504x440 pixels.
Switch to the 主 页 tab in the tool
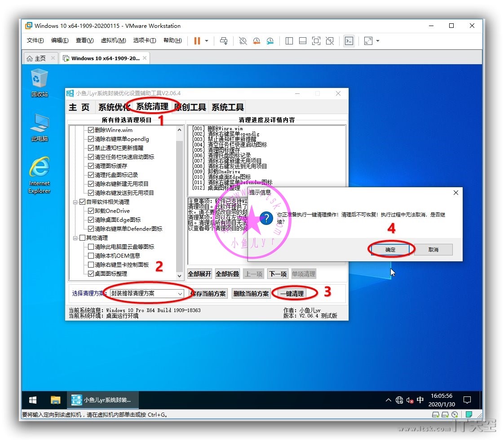[79, 107]
